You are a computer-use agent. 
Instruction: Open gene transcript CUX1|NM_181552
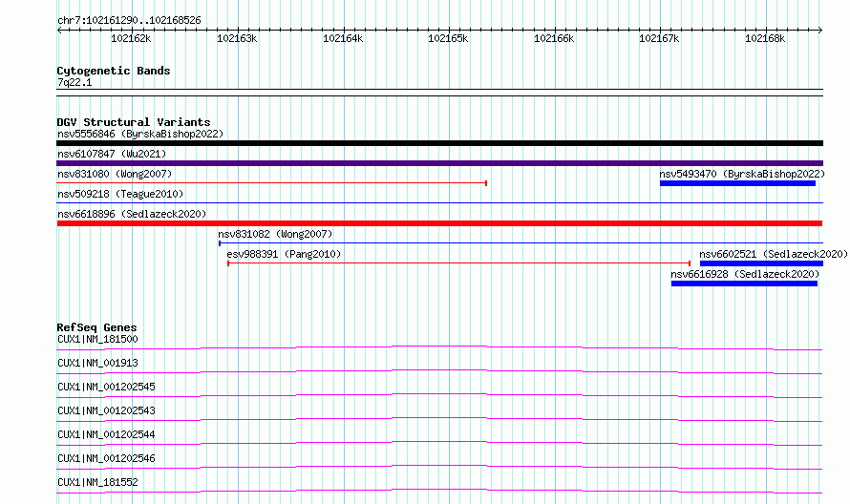coord(97,482)
